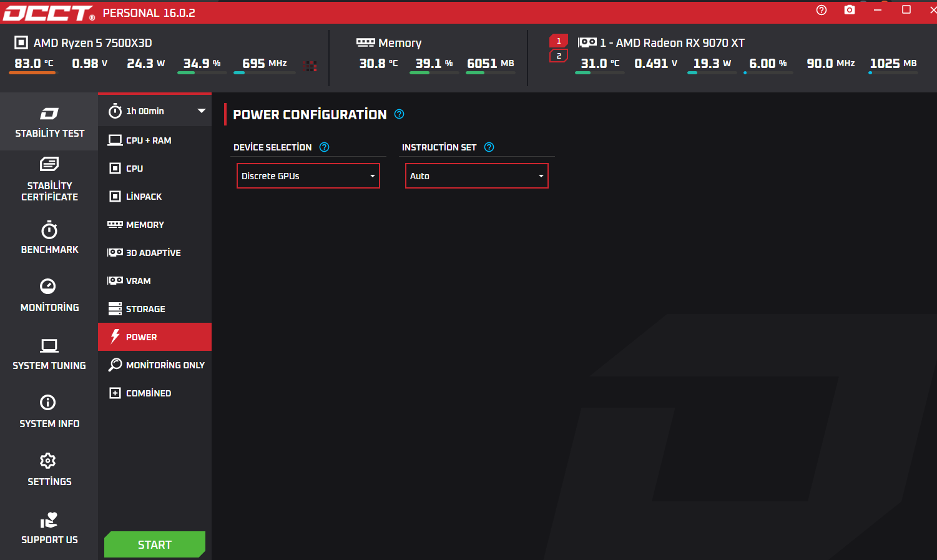
Task: Maximize the OCCT window
Action: click(x=906, y=10)
